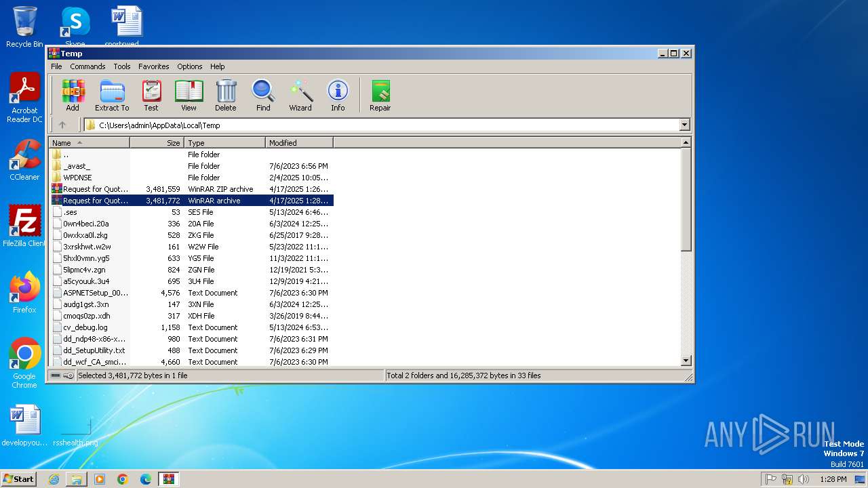Select file 0wxkxa0l.zkg

[x=191, y=235]
